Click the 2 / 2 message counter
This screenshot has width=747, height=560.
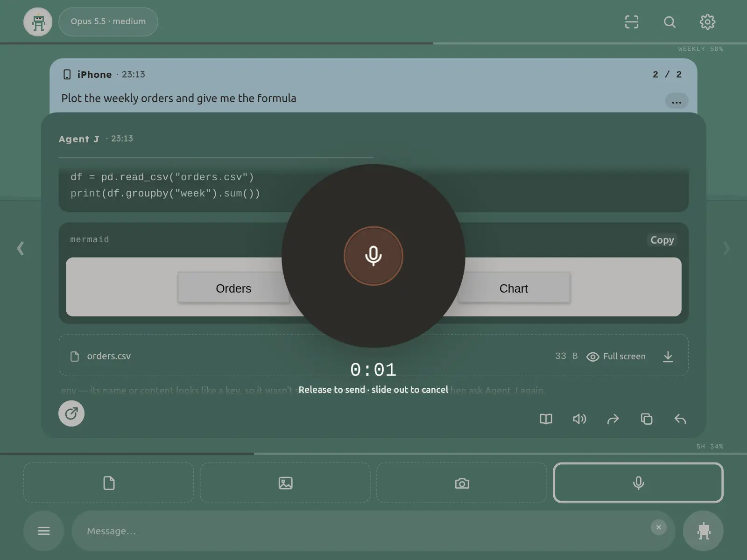667,75
